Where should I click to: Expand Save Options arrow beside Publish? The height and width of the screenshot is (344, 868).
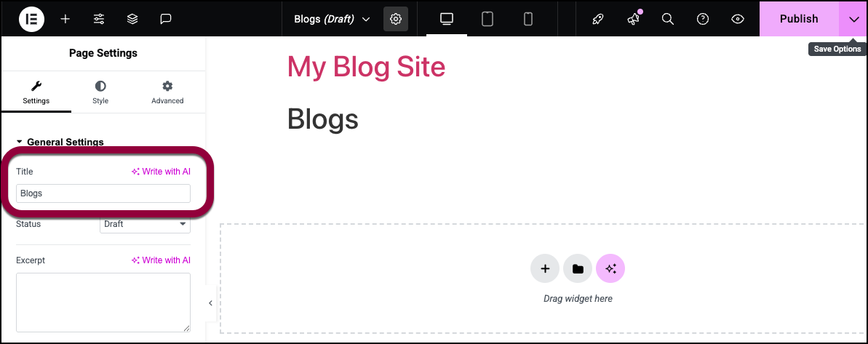(x=853, y=19)
